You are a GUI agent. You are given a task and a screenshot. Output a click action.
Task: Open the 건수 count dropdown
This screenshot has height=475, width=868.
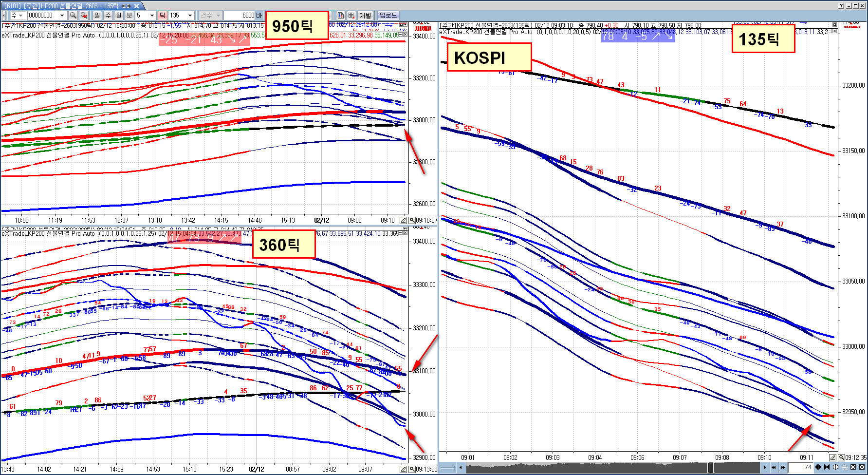tap(210, 16)
